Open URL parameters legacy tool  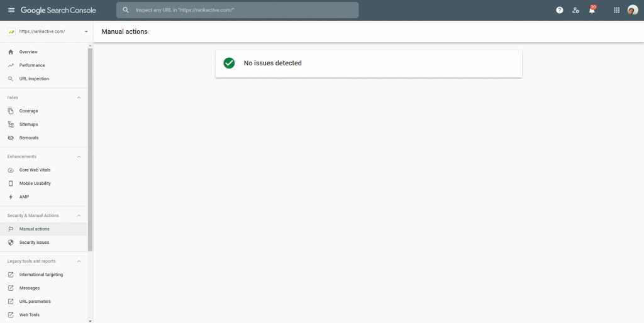point(43,302)
